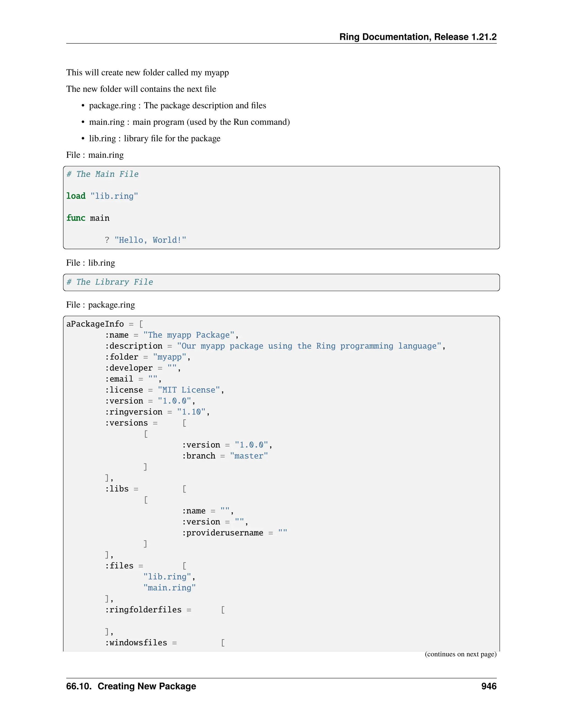This screenshot has width=563, height=728.
Task: Click the load keyword in main.ring code
Action: (x=76, y=196)
